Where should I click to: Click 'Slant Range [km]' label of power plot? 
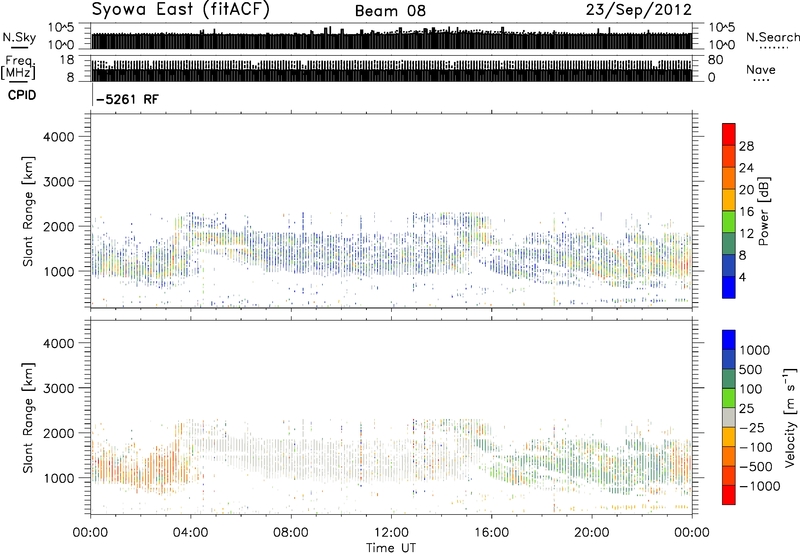click(x=28, y=211)
